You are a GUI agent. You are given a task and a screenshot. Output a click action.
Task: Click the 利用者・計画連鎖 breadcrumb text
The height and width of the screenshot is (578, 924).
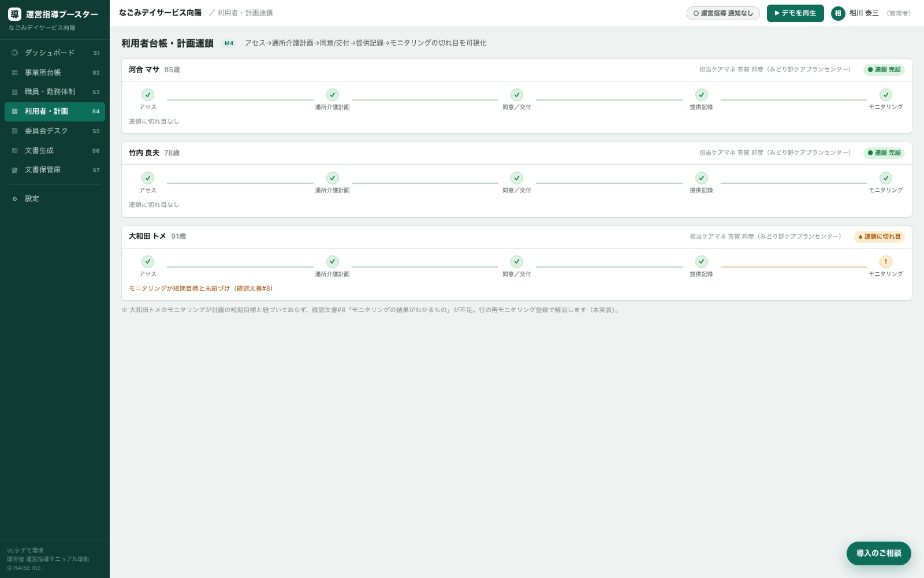pyautogui.click(x=245, y=13)
